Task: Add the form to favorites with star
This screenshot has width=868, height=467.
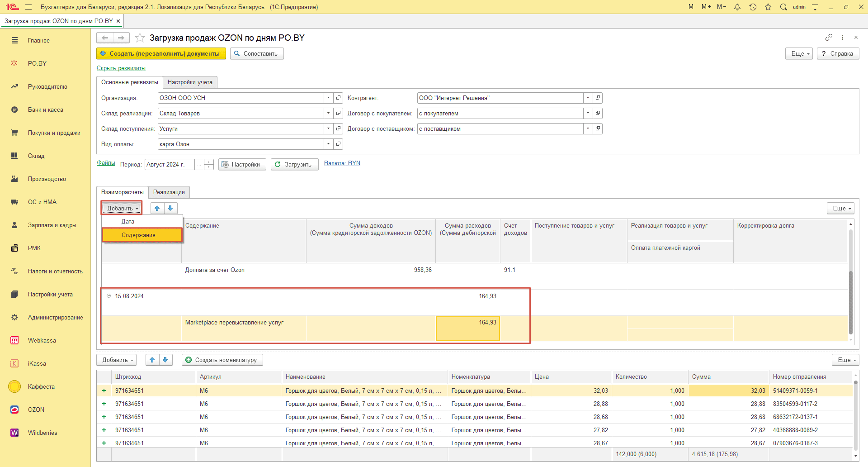Action: [x=140, y=38]
